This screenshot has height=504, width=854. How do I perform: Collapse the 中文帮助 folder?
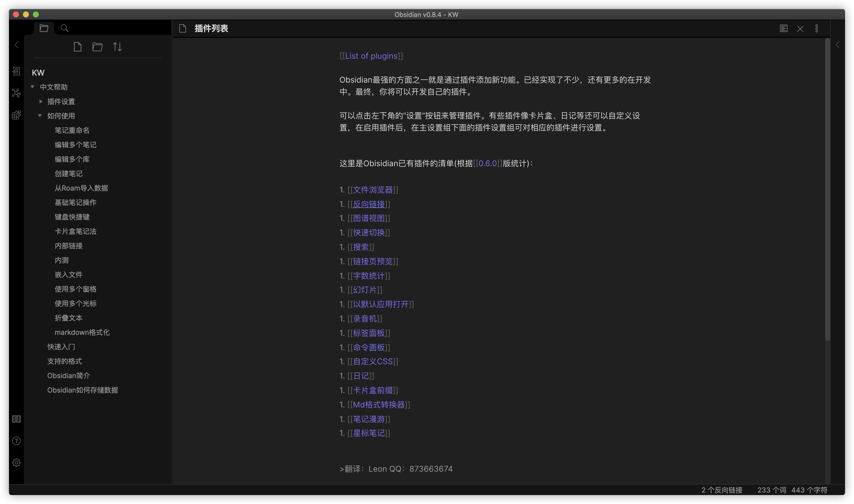(x=33, y=87)
